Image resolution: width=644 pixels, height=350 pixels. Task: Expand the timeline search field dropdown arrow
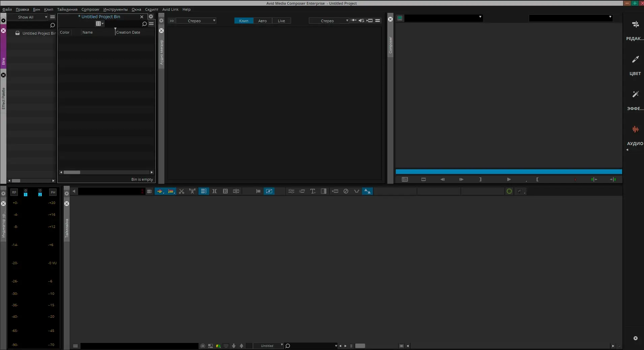pos(336,346)
